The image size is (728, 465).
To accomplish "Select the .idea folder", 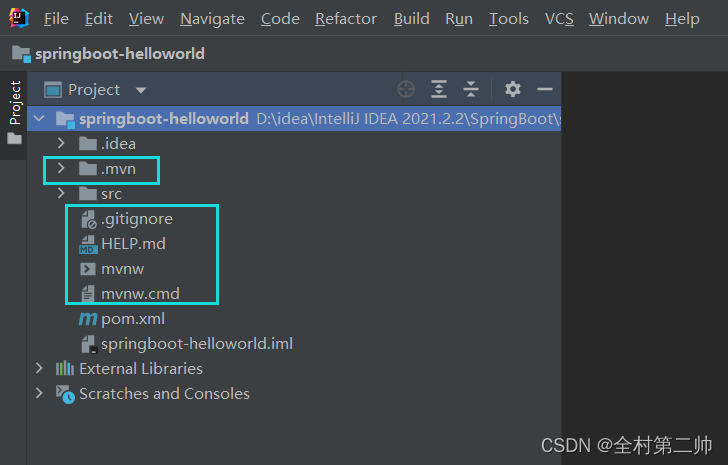I will point(118,144).
